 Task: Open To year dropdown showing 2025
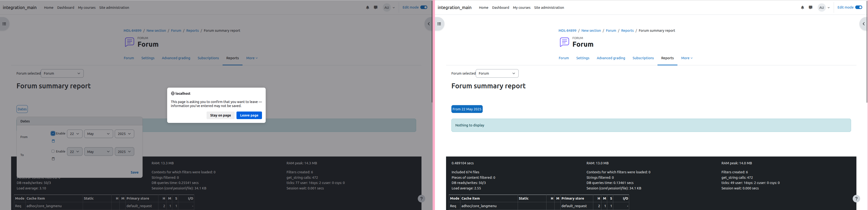click(x=124, y=152)
